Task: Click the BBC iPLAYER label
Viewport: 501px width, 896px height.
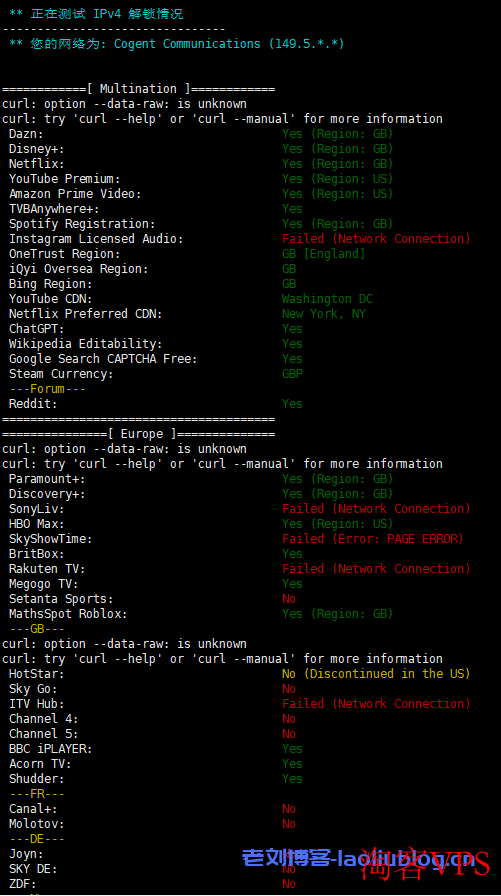Action: coord(50,749)
